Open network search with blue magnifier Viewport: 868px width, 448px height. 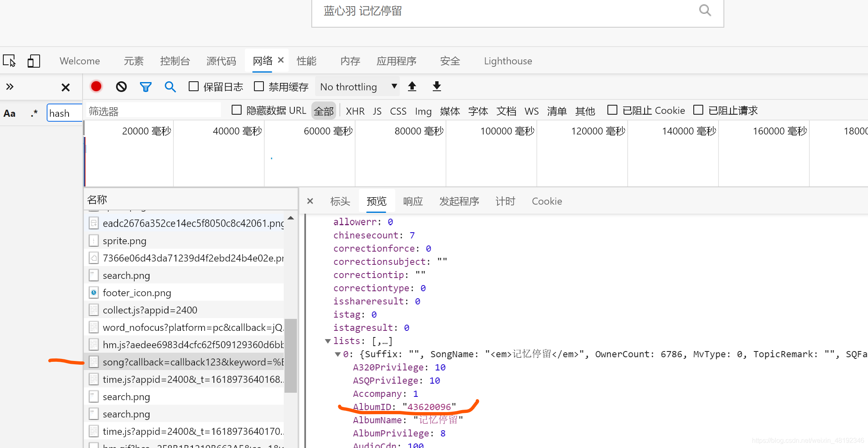tap(170, 87)
